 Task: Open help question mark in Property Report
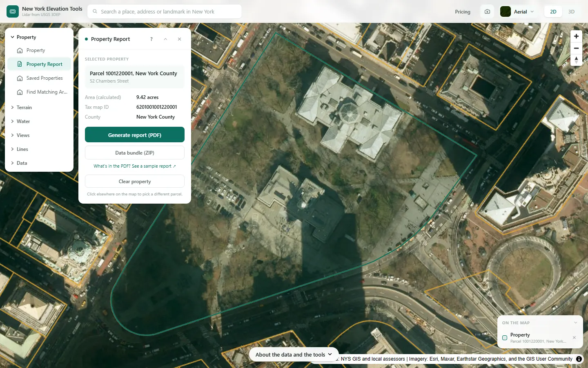coord(151,39)
